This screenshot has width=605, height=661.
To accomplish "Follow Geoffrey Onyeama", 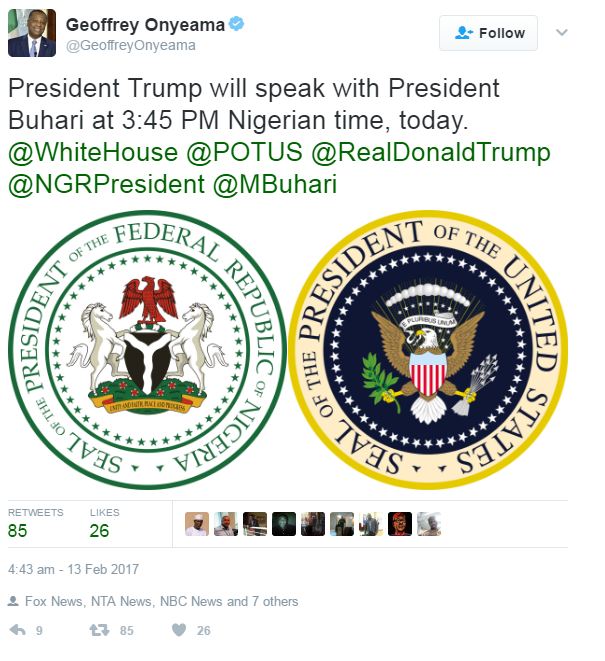I will point(488,33).
